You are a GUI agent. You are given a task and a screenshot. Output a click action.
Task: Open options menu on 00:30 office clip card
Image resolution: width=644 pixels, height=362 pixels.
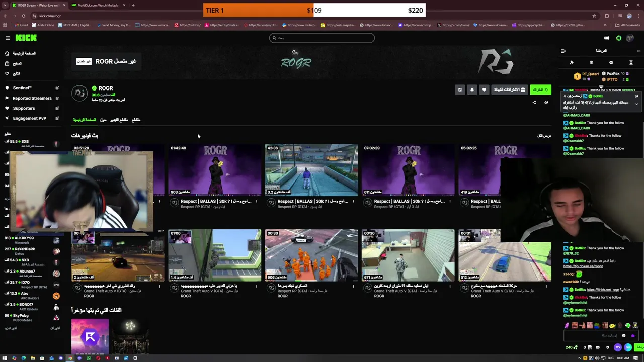(x=450, y=286)
